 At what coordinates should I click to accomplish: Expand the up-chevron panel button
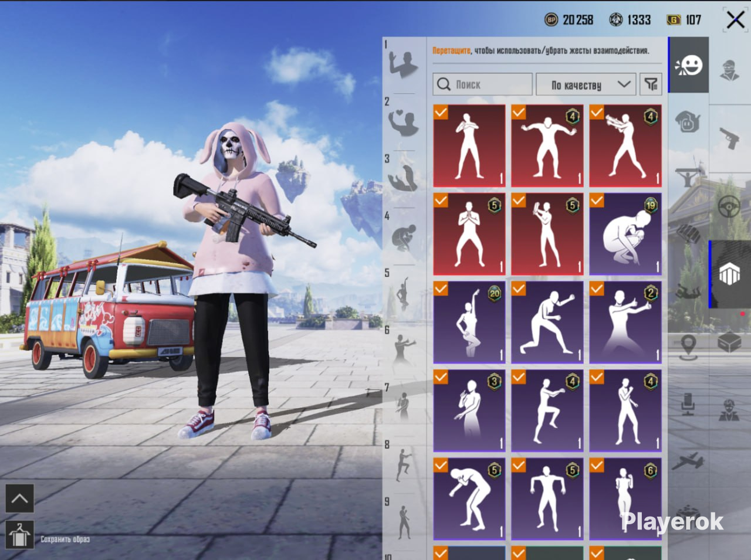19,499
